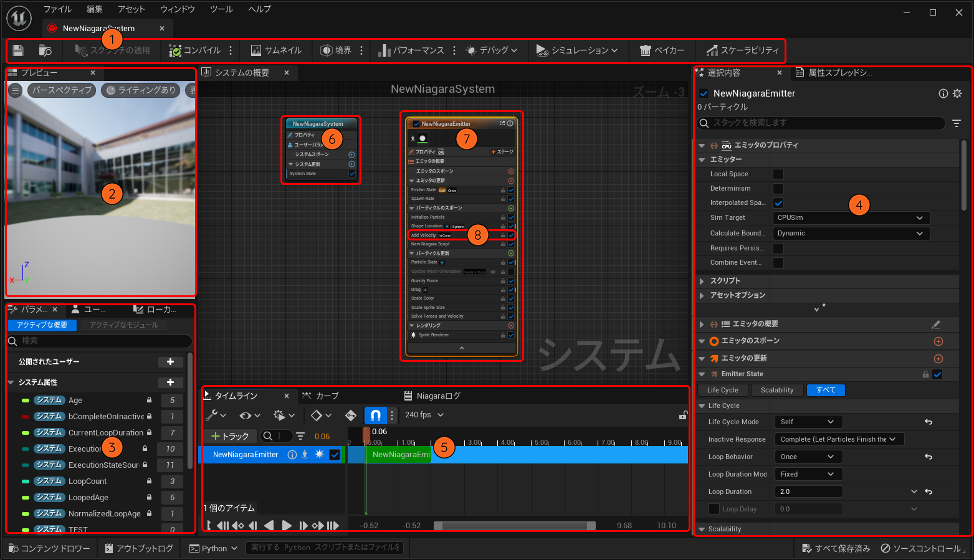Select the Scalability filter button
Screen dimensions: 974x560
click(x=777, y=391)
